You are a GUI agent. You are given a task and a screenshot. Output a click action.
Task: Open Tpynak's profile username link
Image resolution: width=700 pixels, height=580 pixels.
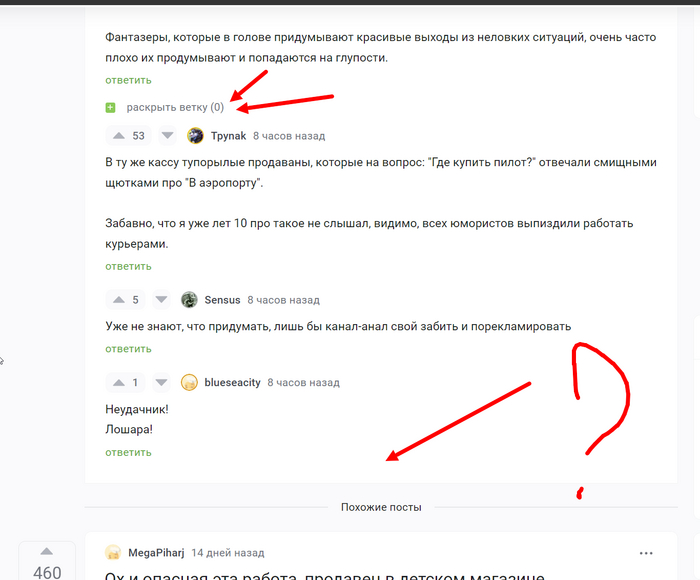coord(228,136)
